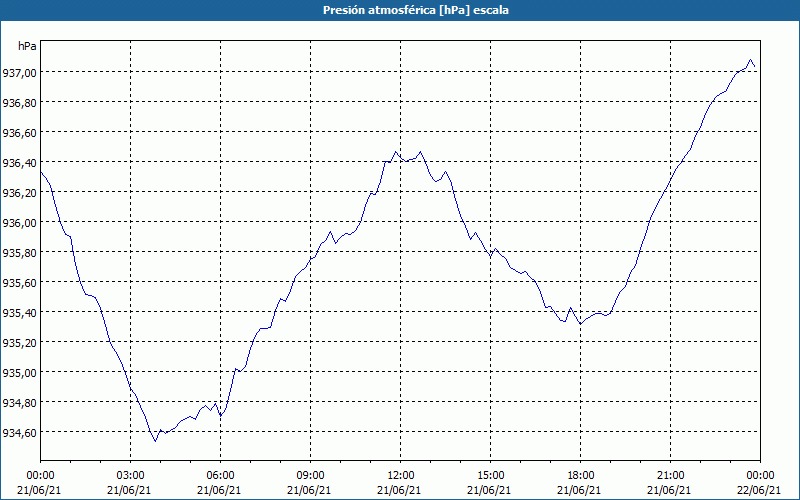
Task: Select the 935,40 y-axis value
Action: 19,313
